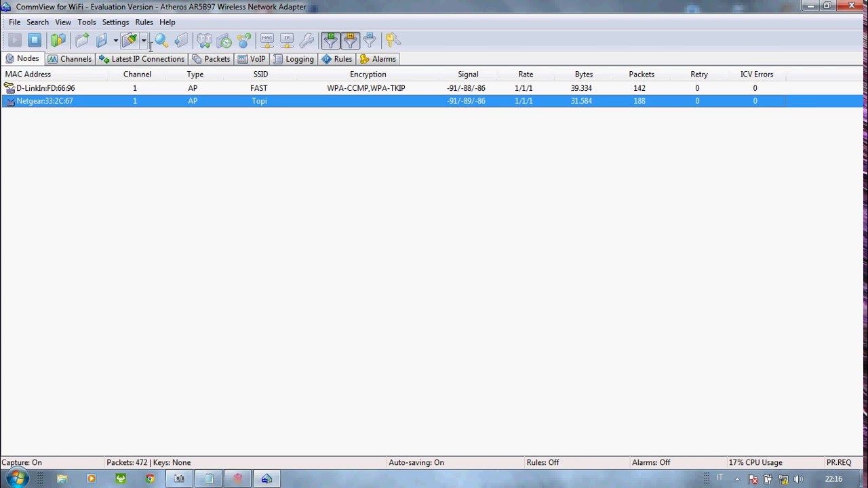Toggle the data packets capture funnel

(330, 41)
